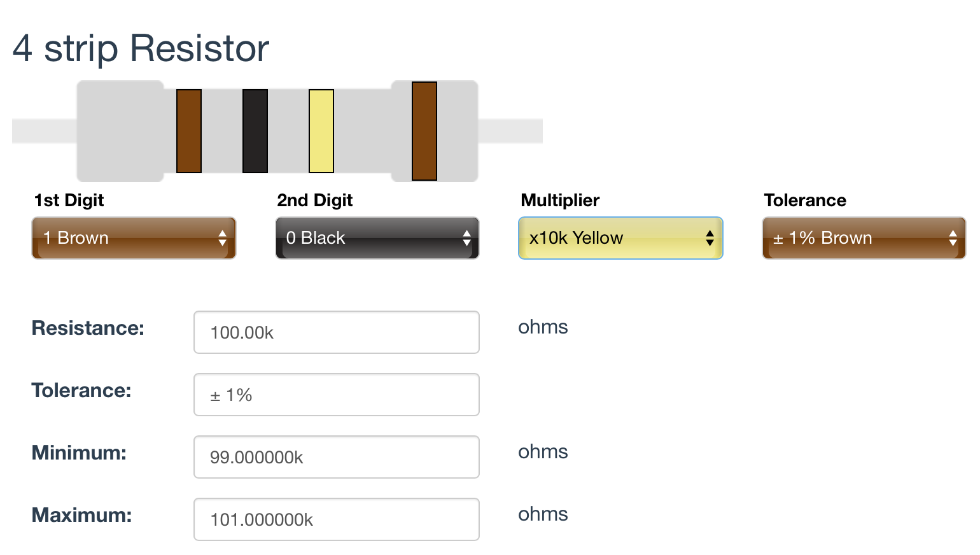Open the x10k Yellow multiplier dropdown
Screen dimensions: 980x555
click(x=620, y=238)
